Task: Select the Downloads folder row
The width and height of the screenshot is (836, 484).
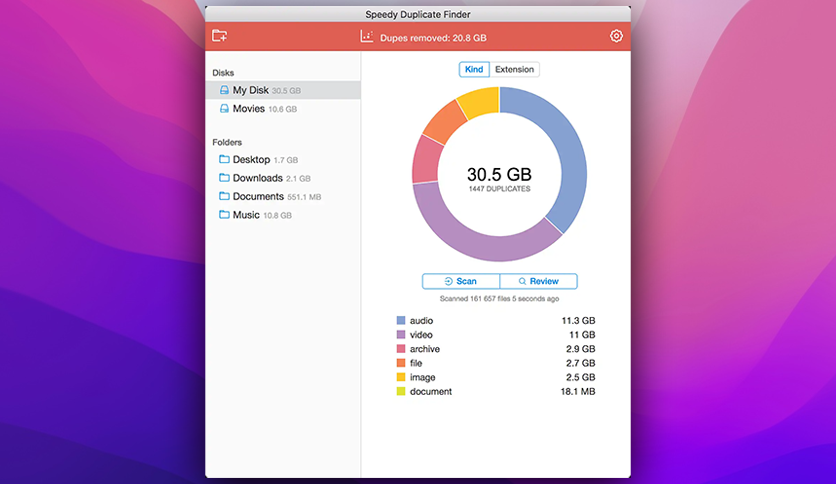Action: pyautogui.click(x=283, y=178)
